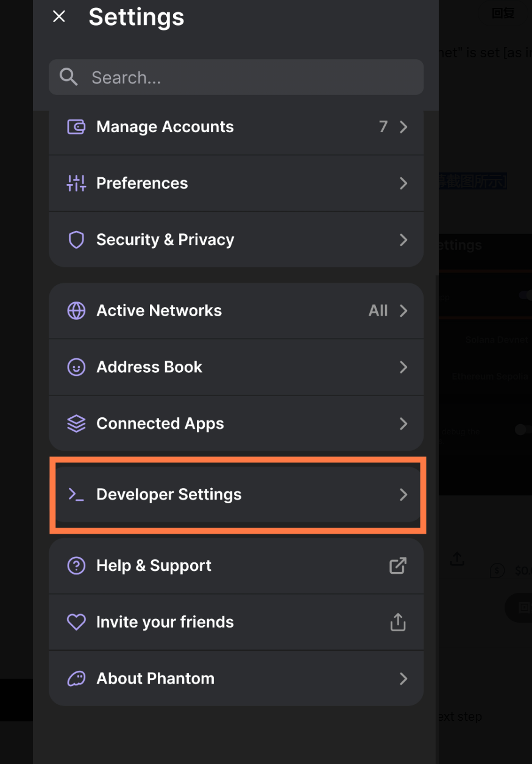Image resolution: width=532 pixels, height=764 pixels.
Task: Click the Security & Privacy shield icon
Action: 76,240
